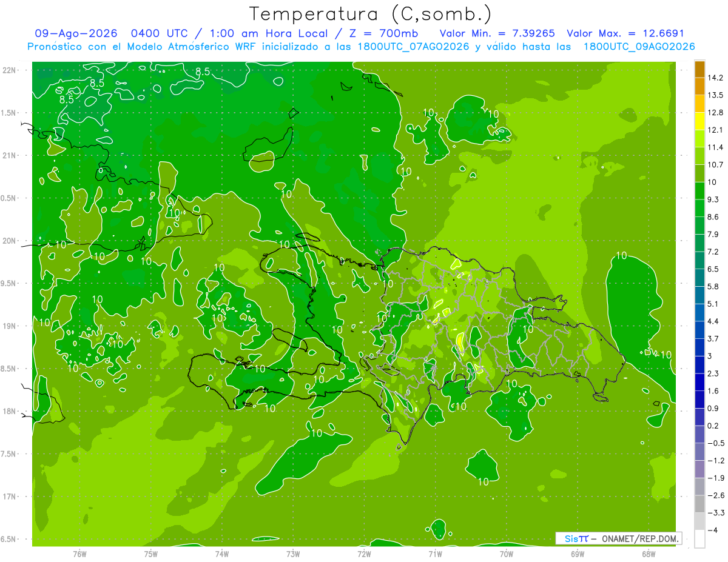
Task: Click the "76W" longitude axis label
Action: tap(80, 554)
